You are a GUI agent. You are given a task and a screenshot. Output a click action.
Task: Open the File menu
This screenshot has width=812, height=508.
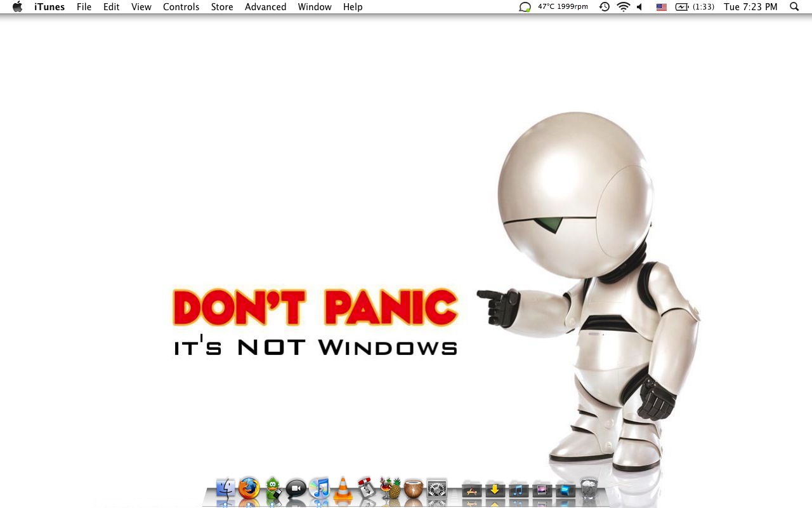click(x=84, y=7)
